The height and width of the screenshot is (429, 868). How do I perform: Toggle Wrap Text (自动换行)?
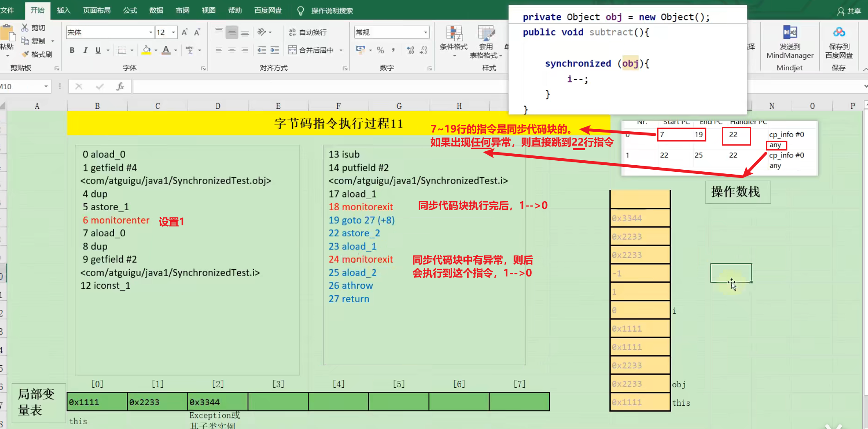click(x=308, y=32)
